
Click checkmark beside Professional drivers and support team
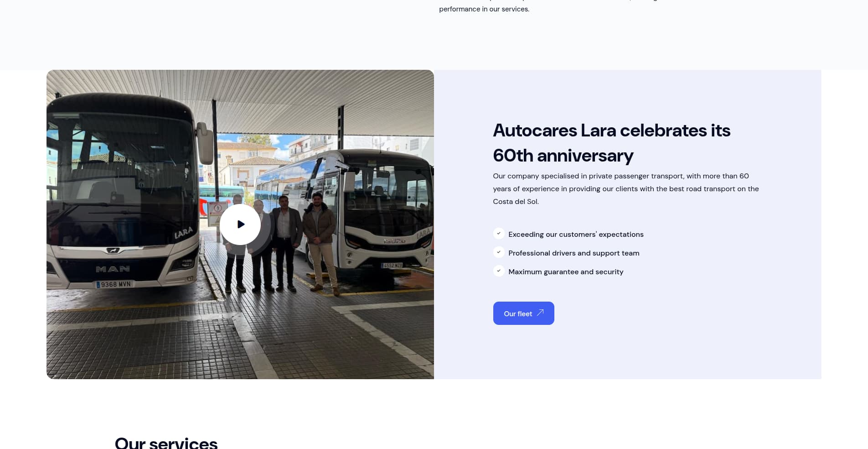(499, 252)
